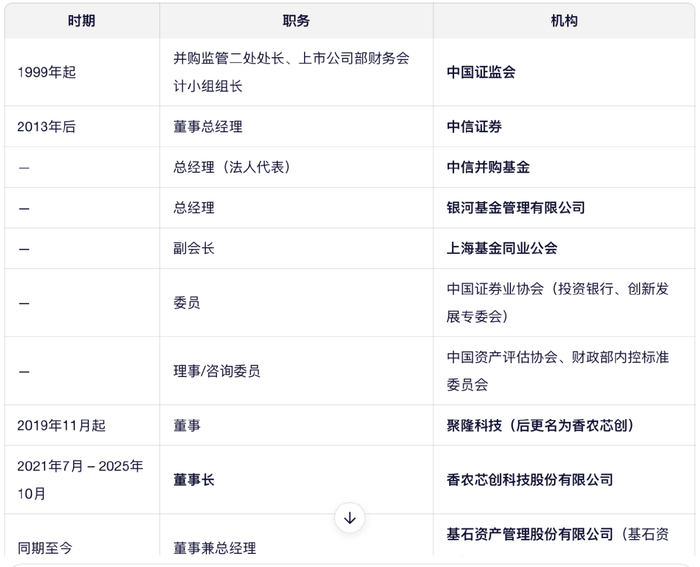Select the 职务 column header
Image resolution: width=700 pixels, height=567 pixels.
(x=296, y=21)
